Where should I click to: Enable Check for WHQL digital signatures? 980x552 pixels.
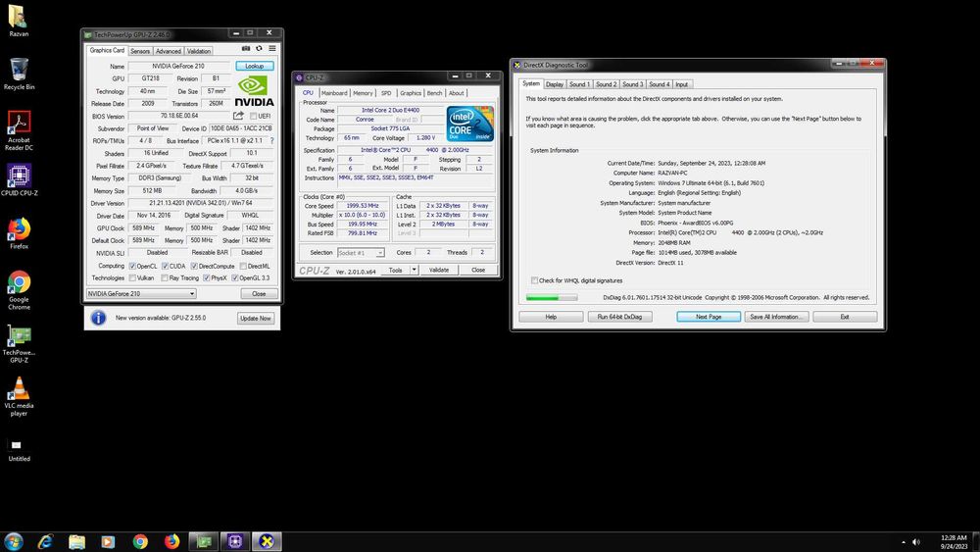[x=534, y=280]
